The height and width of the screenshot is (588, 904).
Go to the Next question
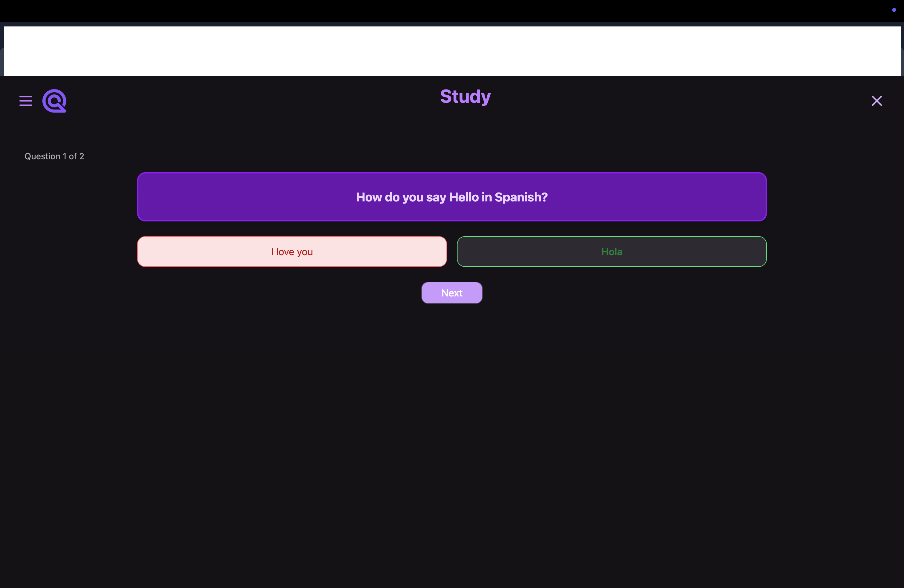click(452, 293)
